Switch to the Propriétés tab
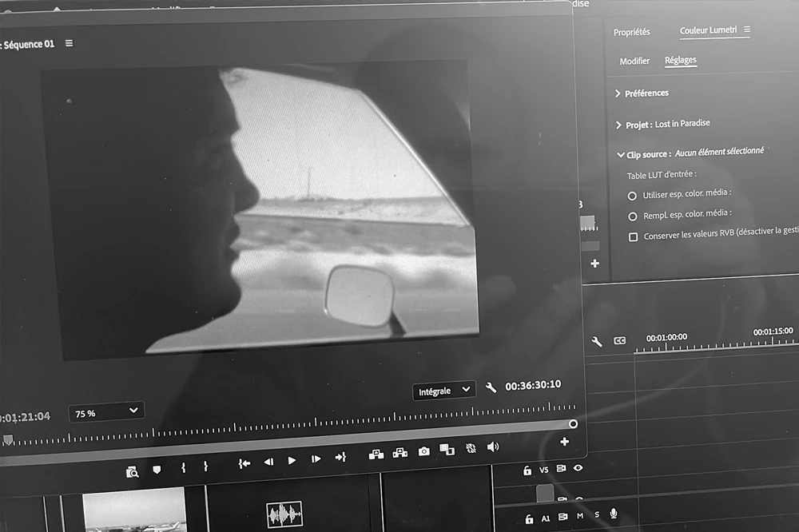Image resolution: width=799 pixels, height=532 pixels. point(631,32)
